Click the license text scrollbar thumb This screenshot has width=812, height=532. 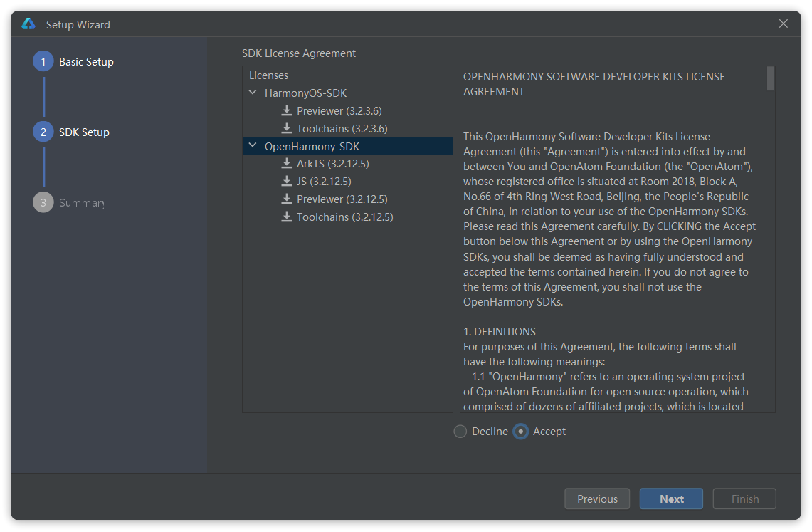point(771,79)
